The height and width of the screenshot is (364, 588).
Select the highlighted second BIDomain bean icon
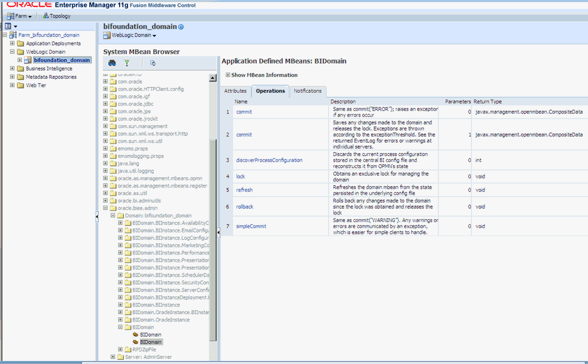[136, 342]
